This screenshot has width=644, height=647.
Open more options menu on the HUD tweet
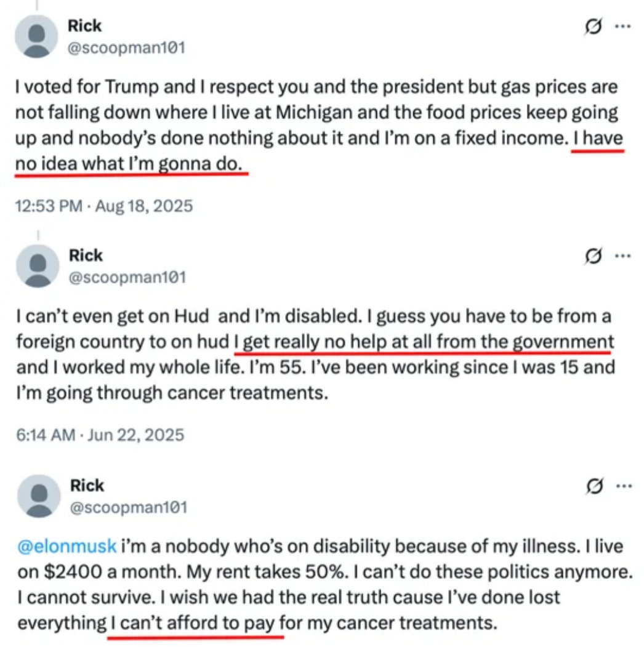coord(623,257)
